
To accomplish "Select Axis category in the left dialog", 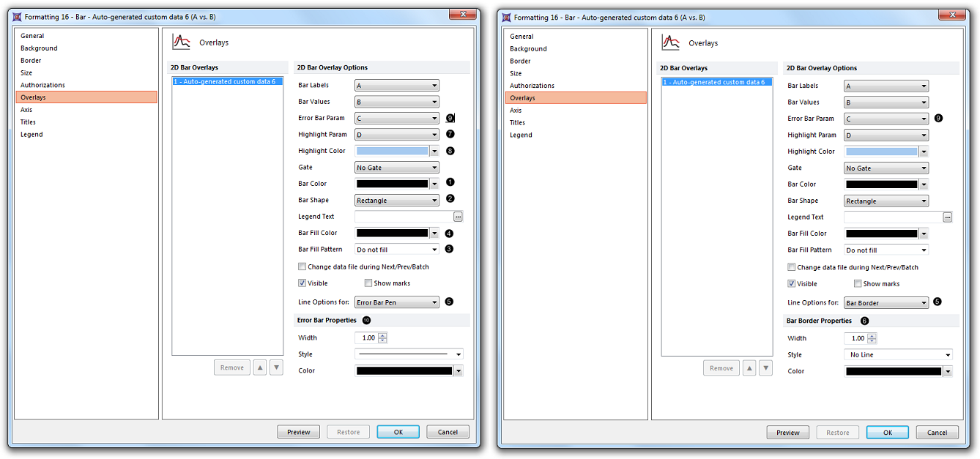I will point(26,110).
